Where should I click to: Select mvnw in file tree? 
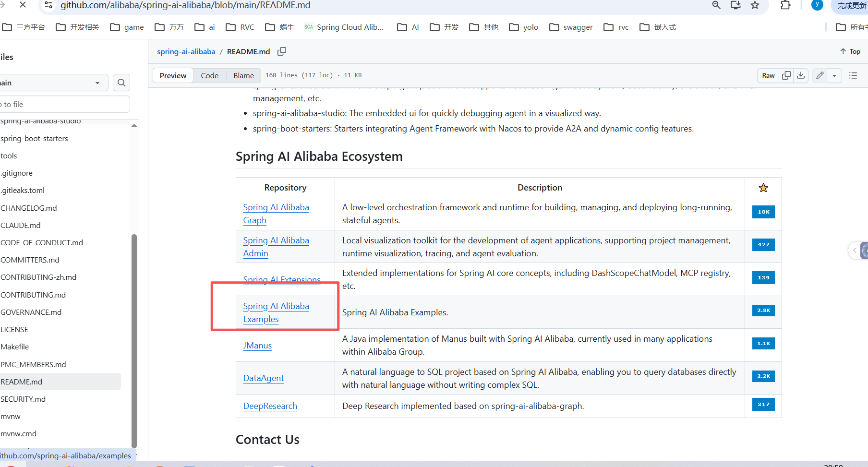click(11, 416)
